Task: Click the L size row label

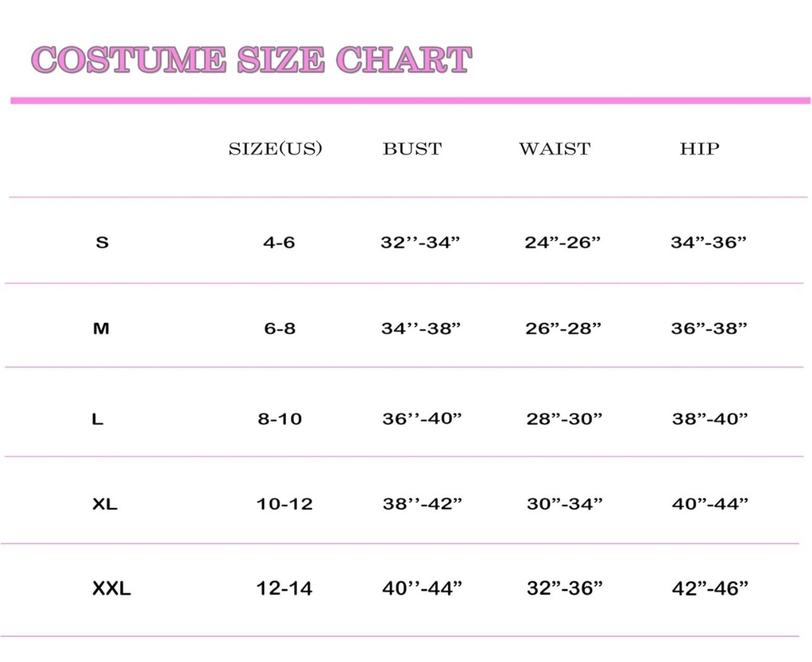Action: 98,419
